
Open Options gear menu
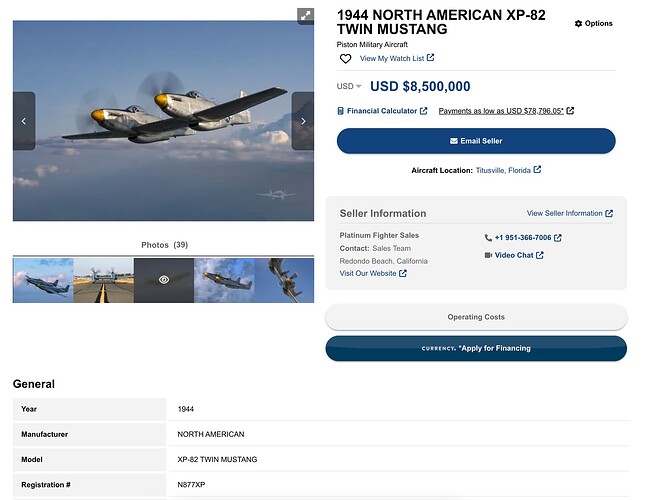tap(594, 23)
